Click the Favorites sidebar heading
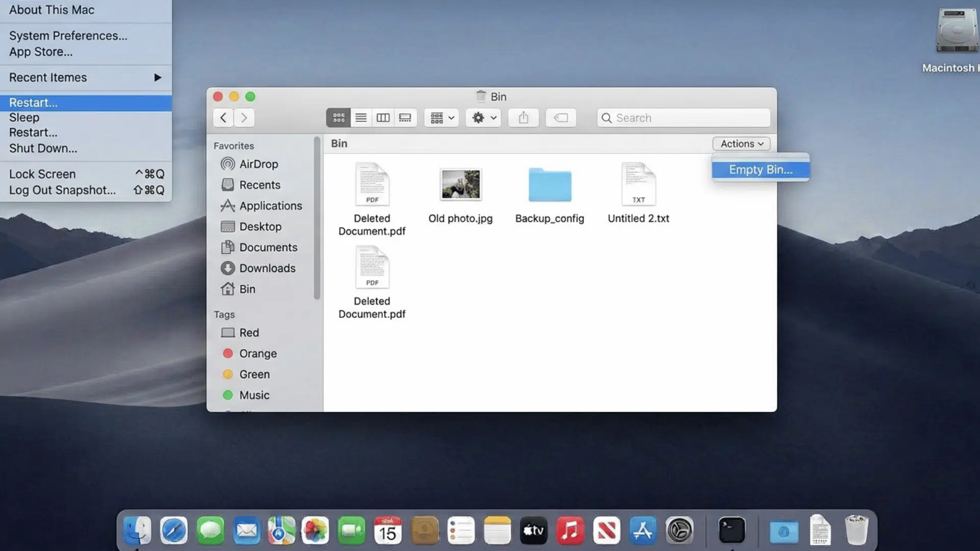980x551 pixels. coord(234,146)
